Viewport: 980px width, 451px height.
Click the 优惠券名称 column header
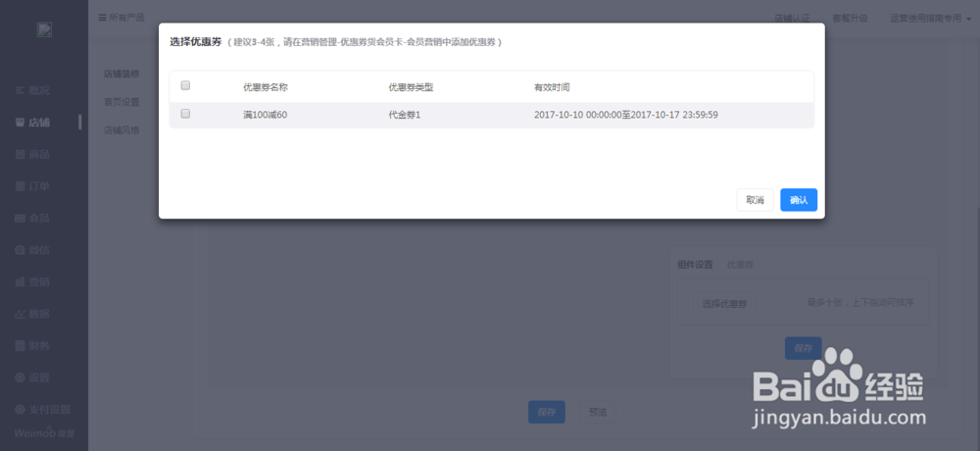[x=265, y=87]
